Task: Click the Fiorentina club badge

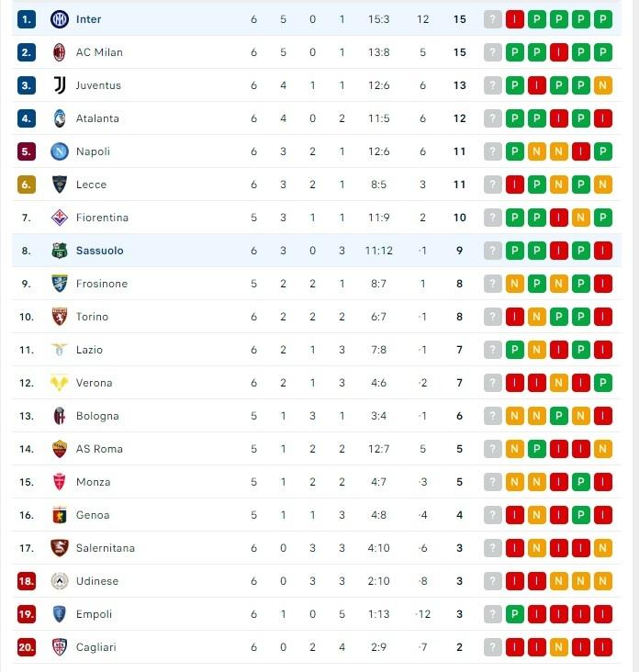Action: tap(60, 218)
